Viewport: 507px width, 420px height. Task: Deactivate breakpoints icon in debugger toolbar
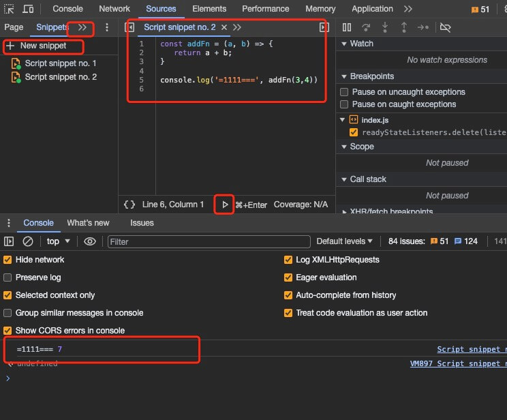click(446, 27)
